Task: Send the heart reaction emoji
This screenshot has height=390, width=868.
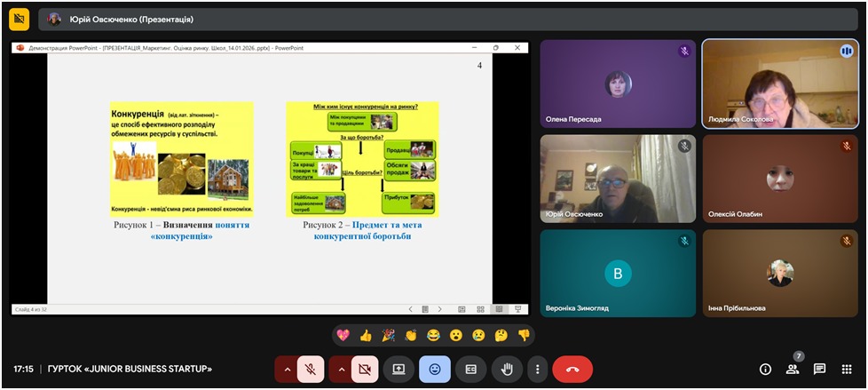Action: click(x=343, y=335)
